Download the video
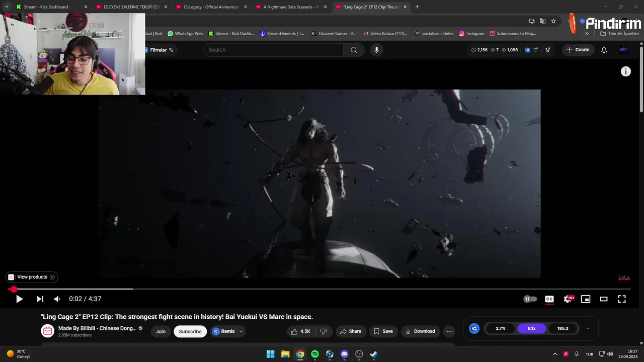This screenshot has width=644, height=362. pyautogui.click(x=420, y=331)
